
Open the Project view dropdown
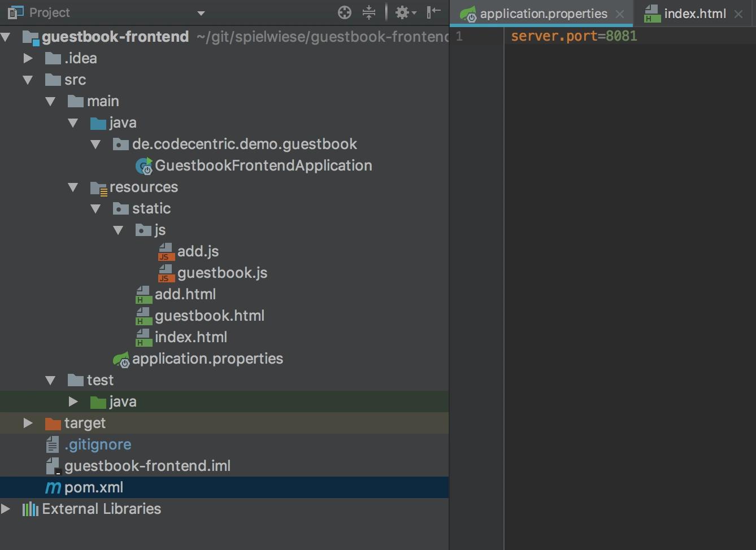pyautogui.click(x=201, y=13)
